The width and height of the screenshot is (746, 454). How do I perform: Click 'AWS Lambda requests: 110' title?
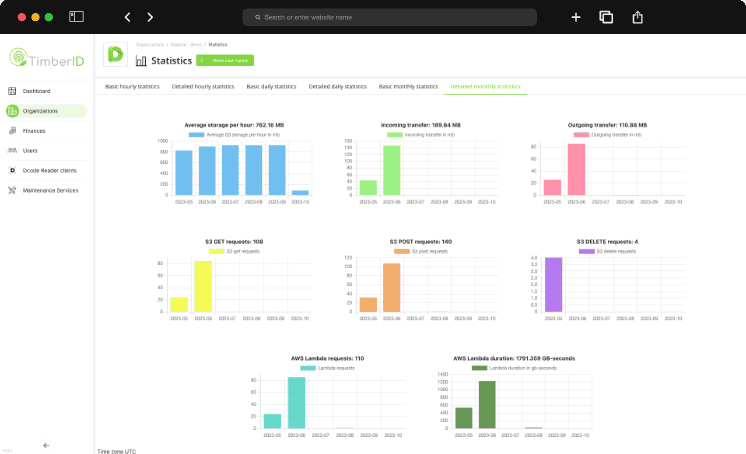(327, 358)
